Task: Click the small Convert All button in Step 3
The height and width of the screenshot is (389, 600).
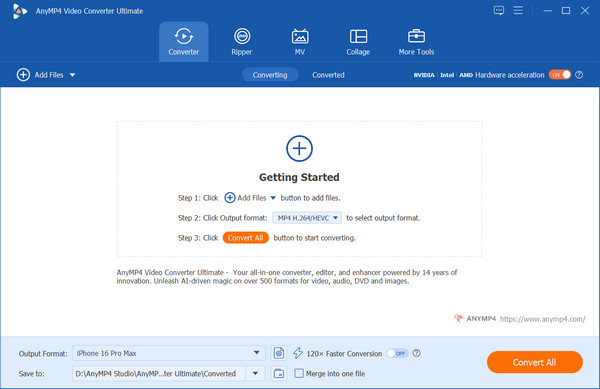Action: tap(245, 238)
